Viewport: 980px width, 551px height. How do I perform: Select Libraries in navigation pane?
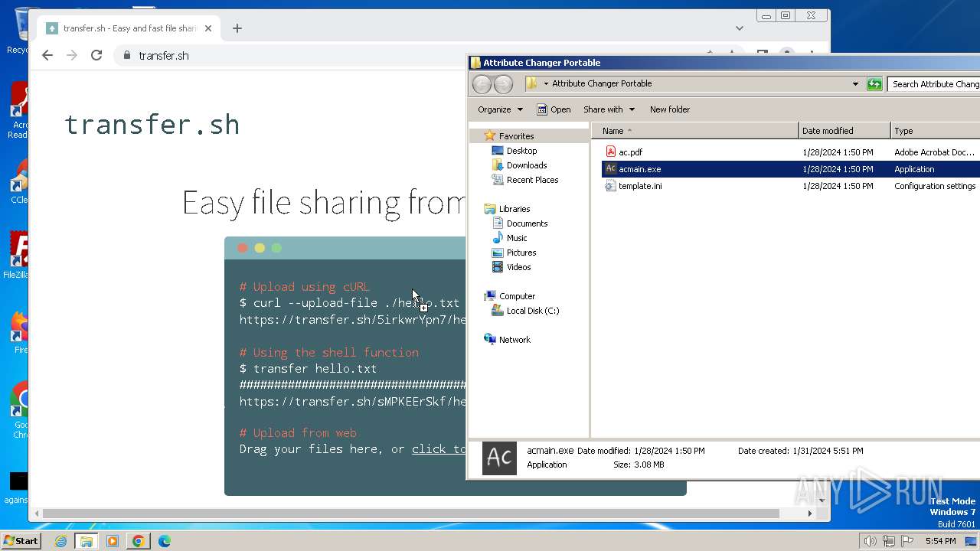[514, 209]
